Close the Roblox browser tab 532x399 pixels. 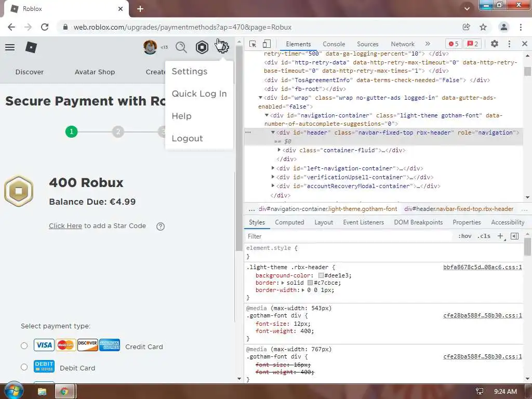(121, 9)
